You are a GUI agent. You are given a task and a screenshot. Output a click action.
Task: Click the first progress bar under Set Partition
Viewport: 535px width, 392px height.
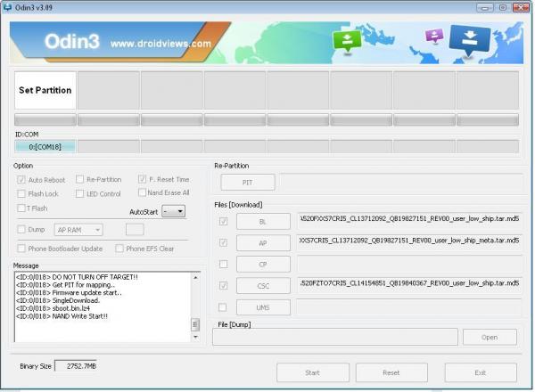tap(45, 120)
